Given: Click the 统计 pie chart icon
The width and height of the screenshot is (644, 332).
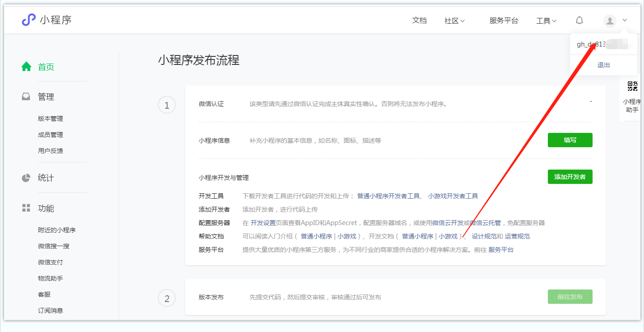Looking at the screenshot, I should [26, 178].
